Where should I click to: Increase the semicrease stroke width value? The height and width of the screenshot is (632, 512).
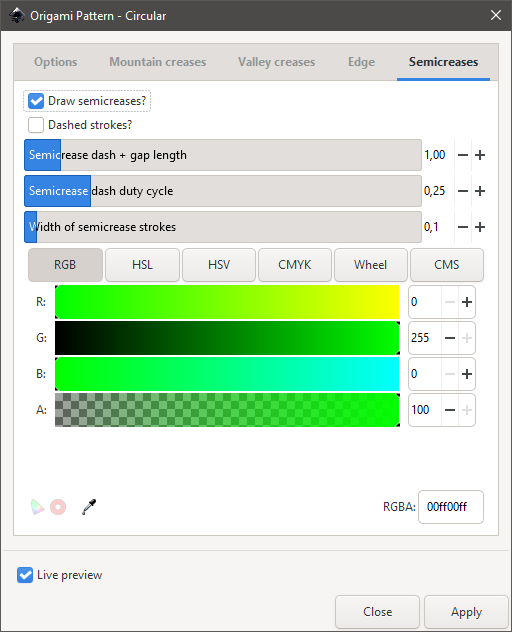480,227
